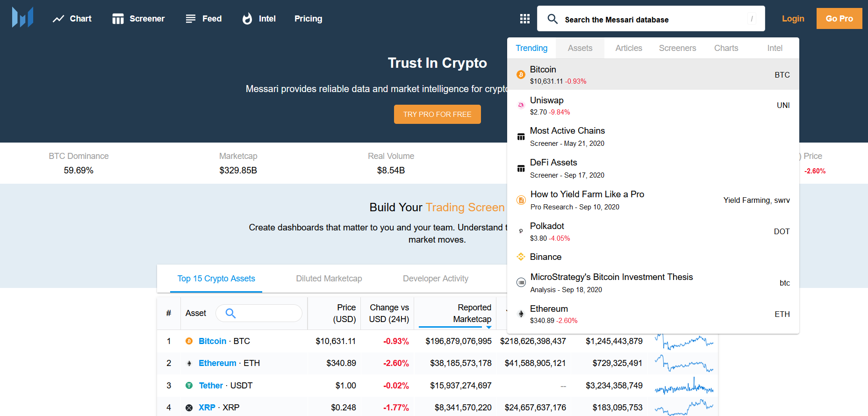
Task: Click the MicroStrategy analysis article icon
Action: tap(521, 282)
